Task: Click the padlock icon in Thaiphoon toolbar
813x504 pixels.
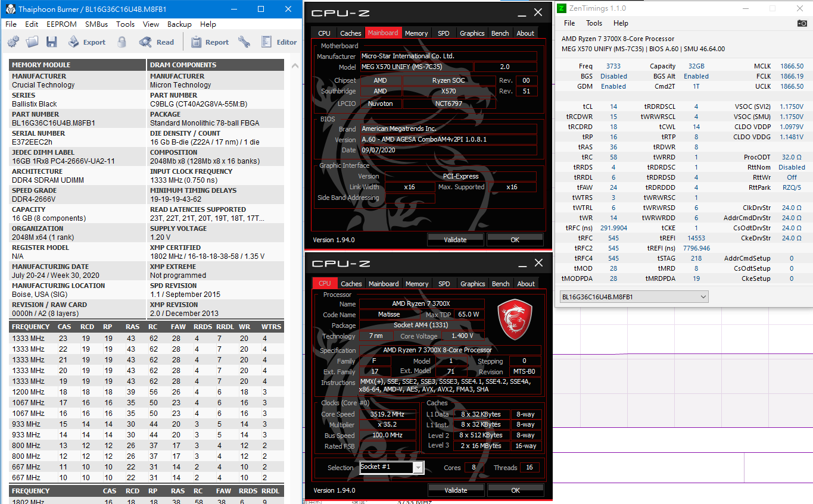Action: click(x=122, y=42)
